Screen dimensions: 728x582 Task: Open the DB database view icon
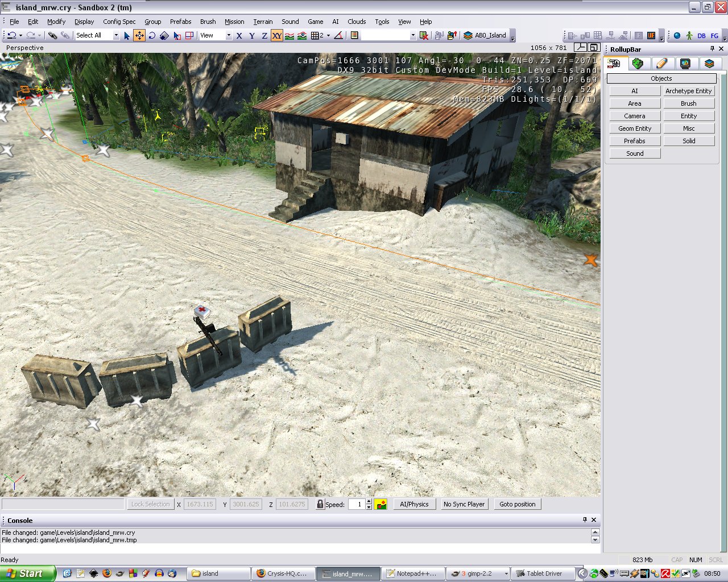[x=701, y=35]
